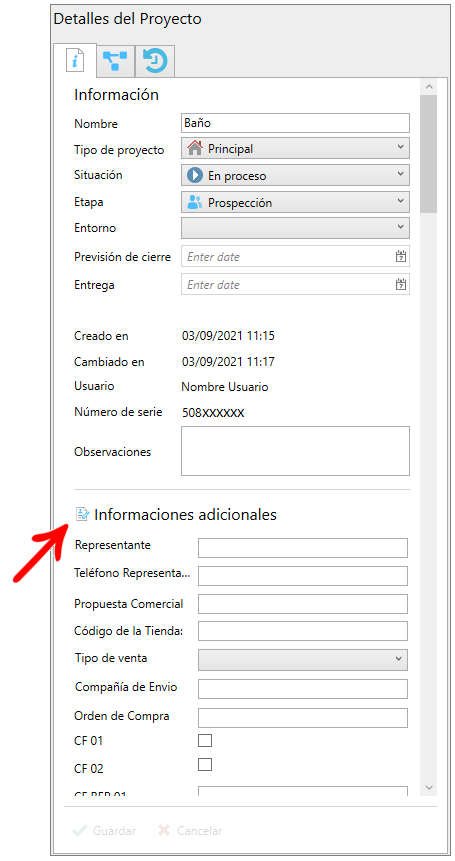Click the Nombre field containing Baño
Screen dimensions: 455x861
click(295, 123)
